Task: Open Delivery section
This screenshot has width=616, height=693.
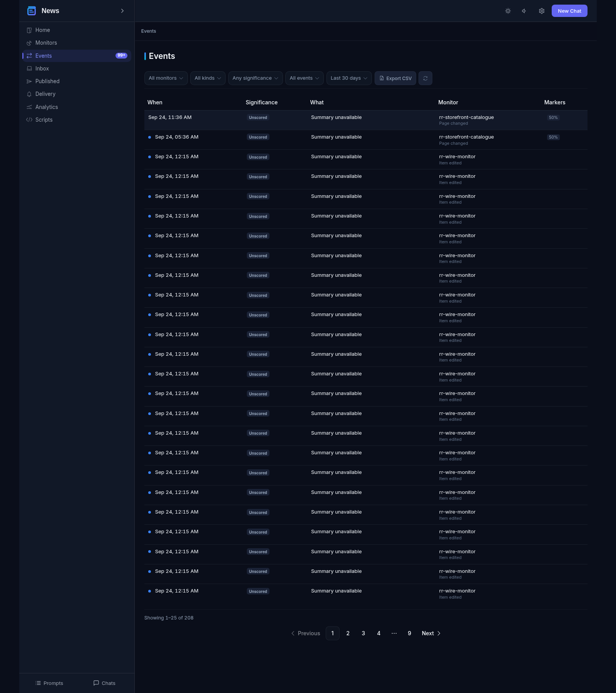Action: point(77,94)
